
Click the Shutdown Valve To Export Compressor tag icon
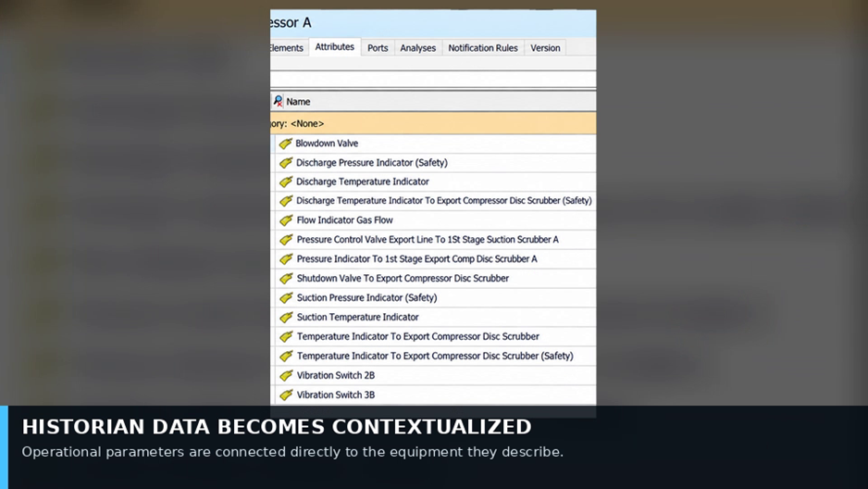click(286, 279)
